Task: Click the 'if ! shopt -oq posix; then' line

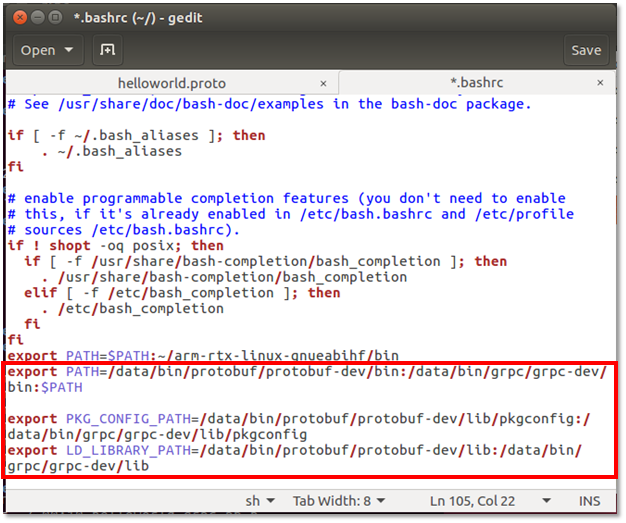Action: coord(115,246)
